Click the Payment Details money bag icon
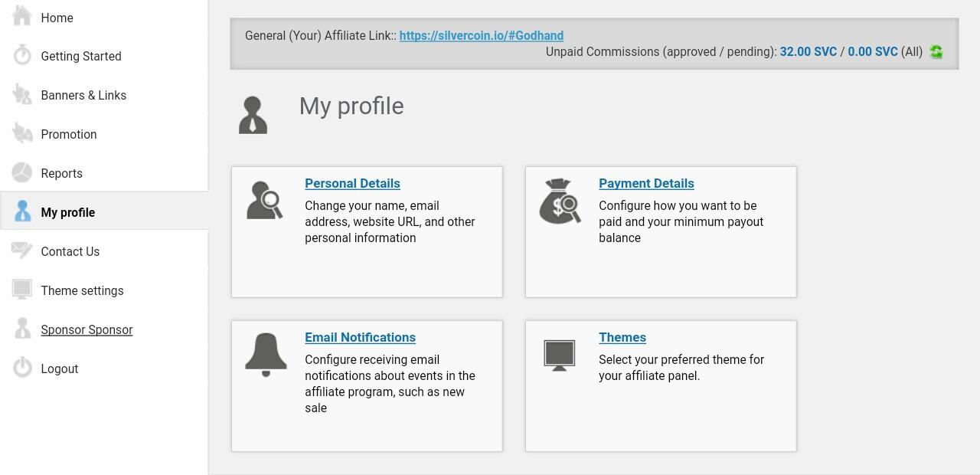The width and height of the screenshot is (980, 475). (560, 201)
